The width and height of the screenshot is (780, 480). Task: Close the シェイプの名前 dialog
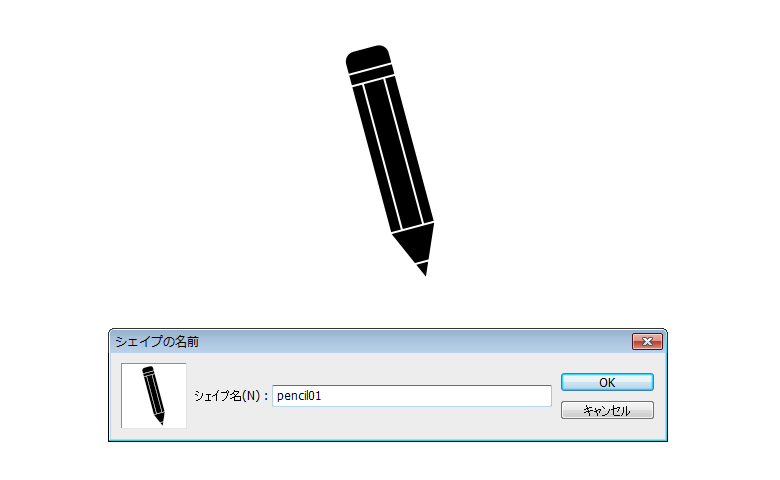click(647, 341)
